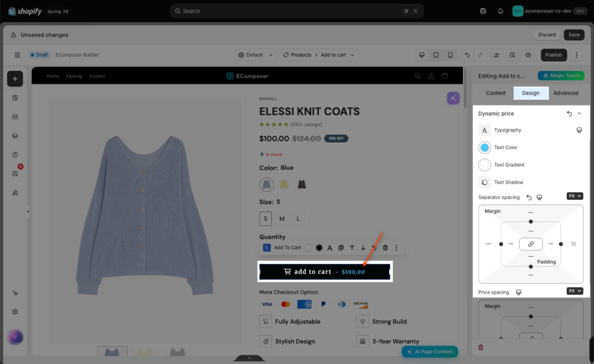This screenshot has height=364, width=594.
Task: Preview page with eye icon
Action: 528,55
